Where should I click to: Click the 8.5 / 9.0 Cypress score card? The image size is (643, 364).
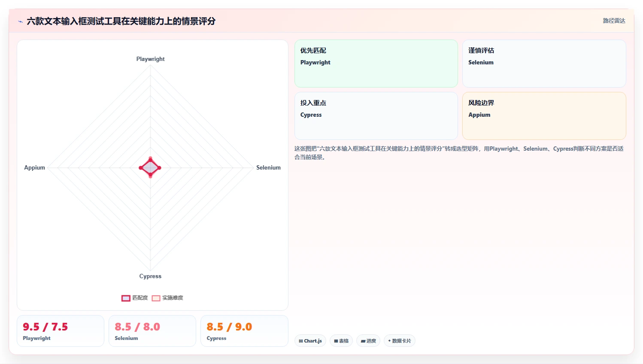point(244,331)
